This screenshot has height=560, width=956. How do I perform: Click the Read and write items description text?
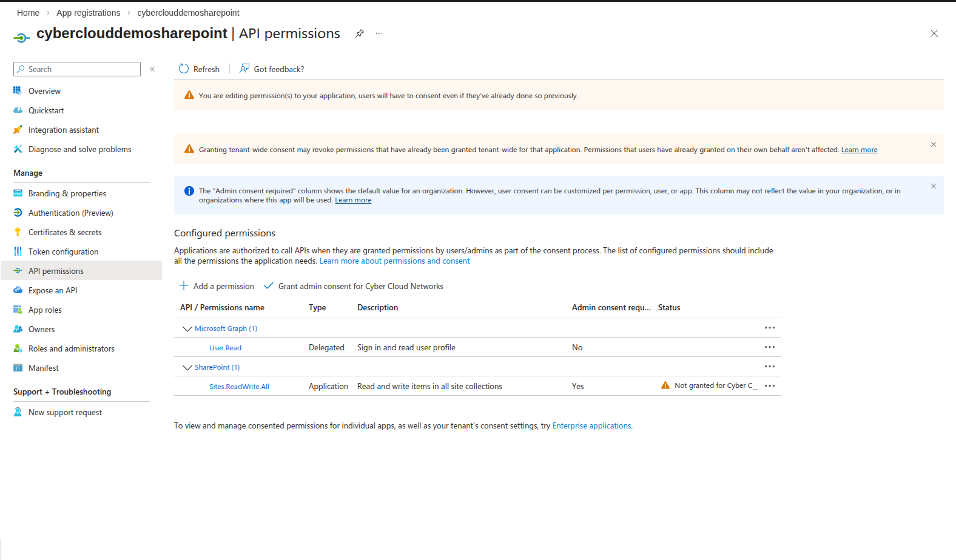point(429,386)
